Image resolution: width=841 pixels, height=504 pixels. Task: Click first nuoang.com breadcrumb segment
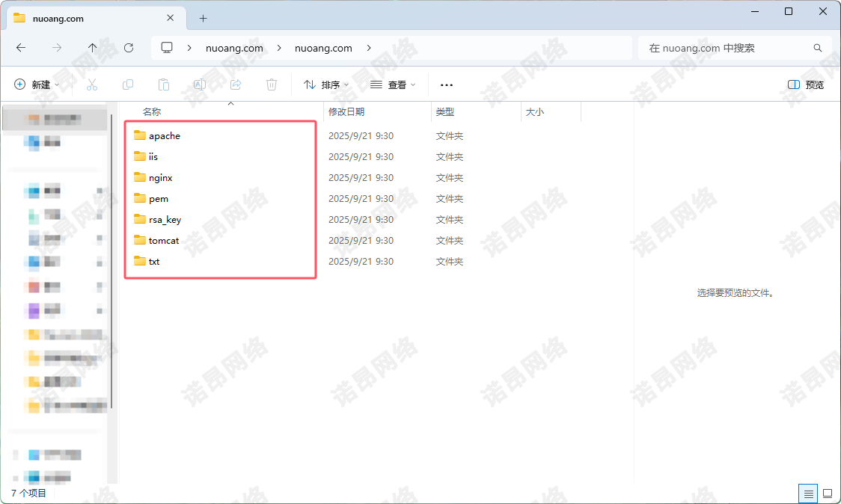pyautogui.click(x=234, y=48)
